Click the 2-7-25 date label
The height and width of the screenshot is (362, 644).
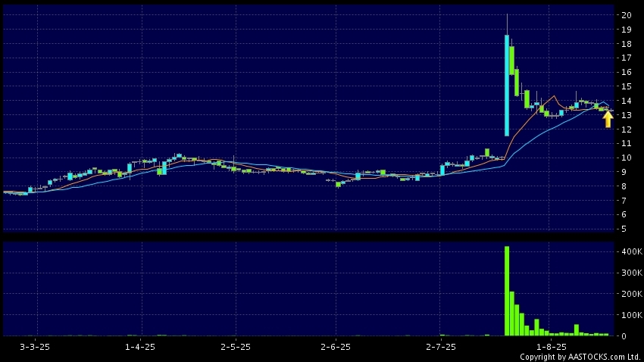[x=441, y=347]
